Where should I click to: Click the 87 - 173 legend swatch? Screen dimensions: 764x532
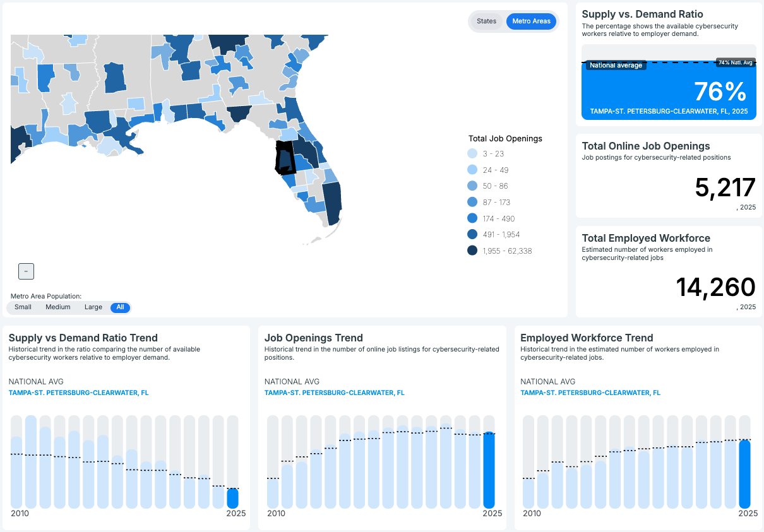472,203
